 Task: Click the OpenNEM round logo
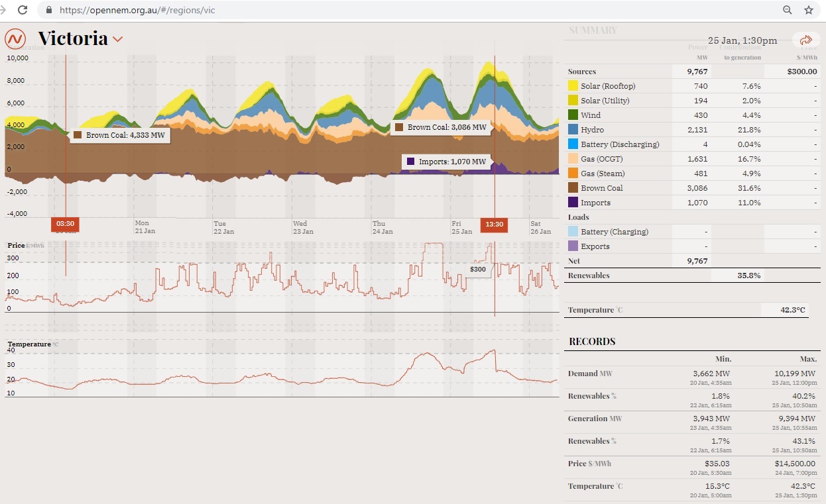point(15,38)
